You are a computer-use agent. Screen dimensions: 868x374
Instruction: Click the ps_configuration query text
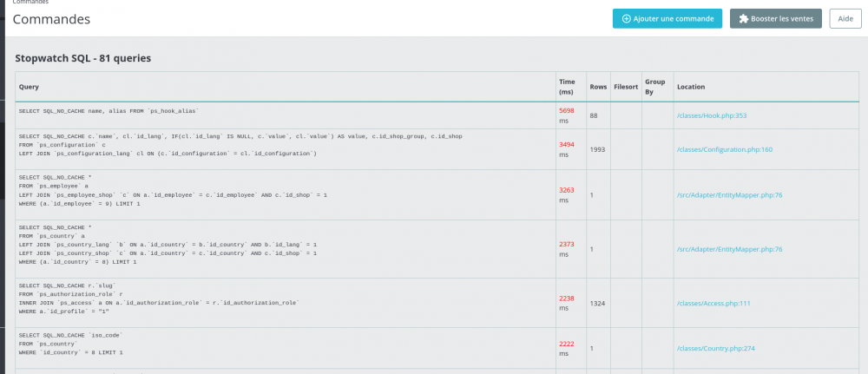tap(240, 144)
